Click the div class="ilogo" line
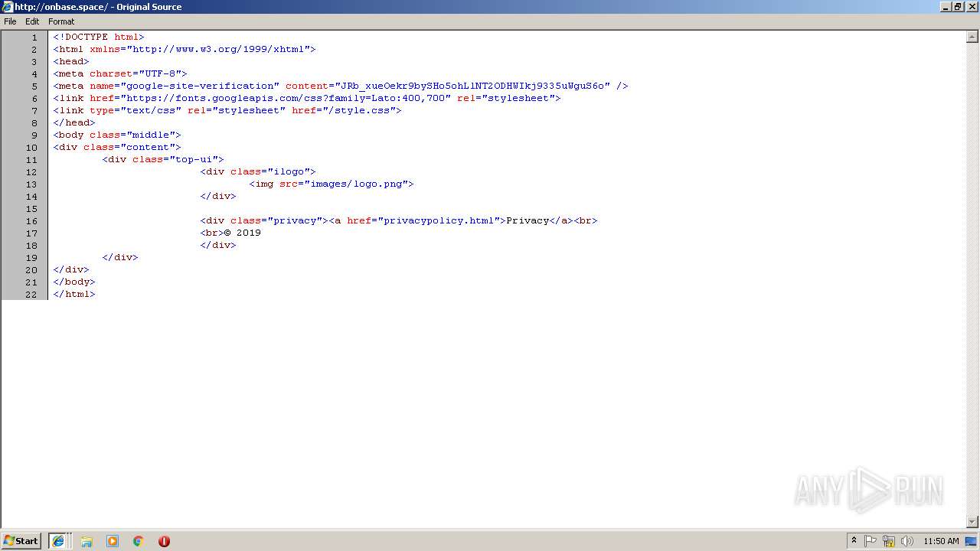Viewport: 980px width, 551px height. 258,171
